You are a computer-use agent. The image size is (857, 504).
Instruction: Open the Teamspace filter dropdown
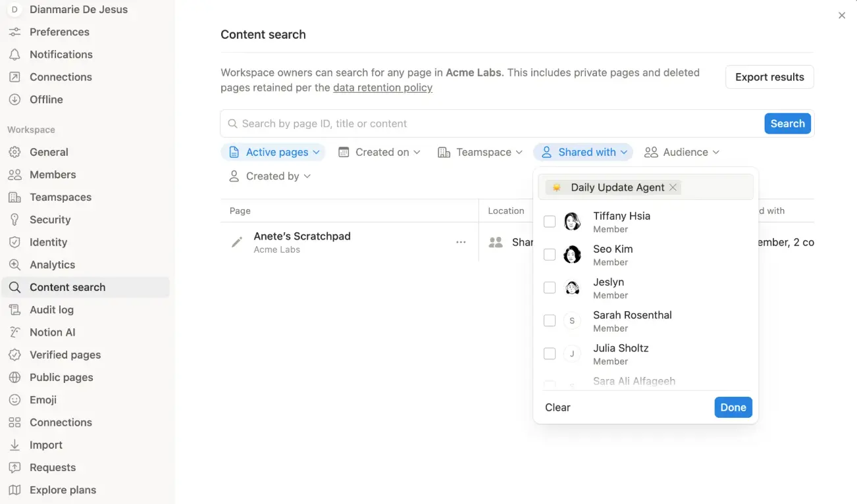pyautogui.click(x=480, y=152)
